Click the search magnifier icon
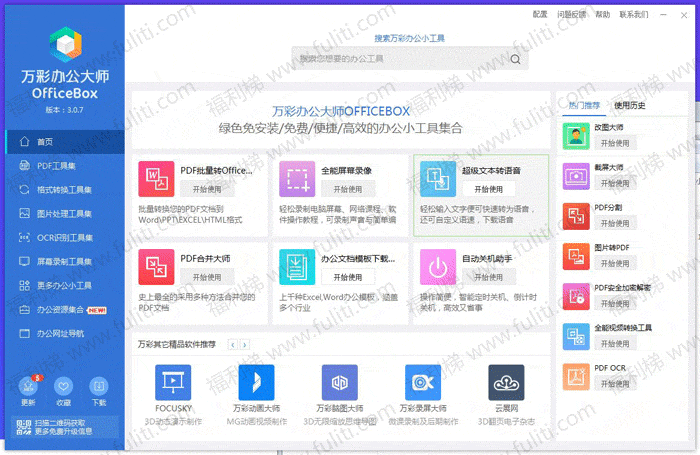700x455 pixels. pos(515,59)
